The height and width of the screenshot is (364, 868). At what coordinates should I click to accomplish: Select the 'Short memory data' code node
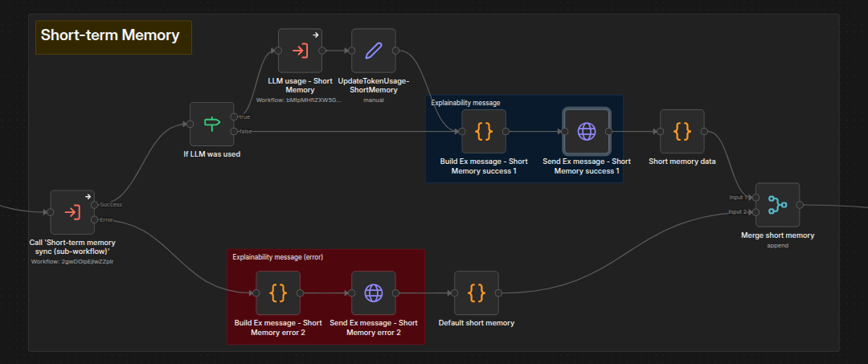tap(682, 132)
